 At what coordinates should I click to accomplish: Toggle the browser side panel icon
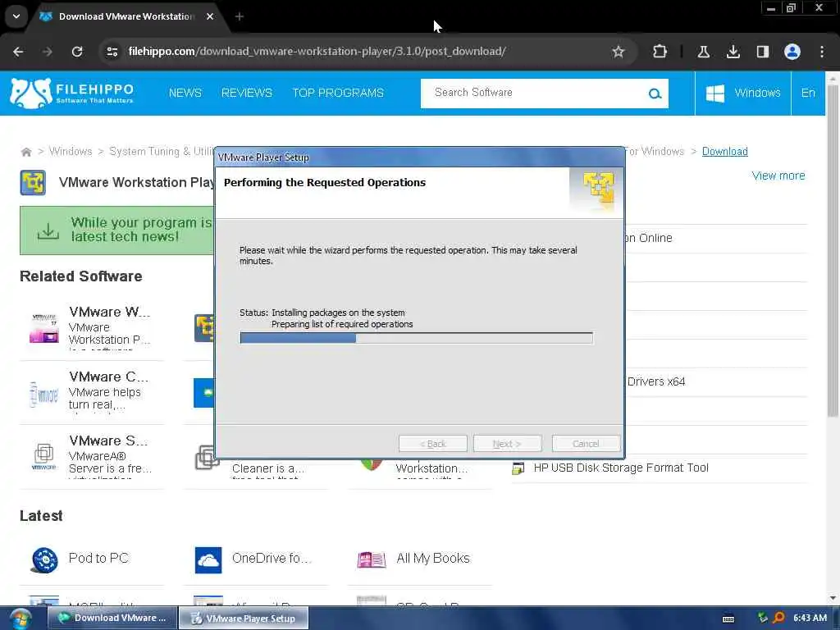tap(762, 52)
